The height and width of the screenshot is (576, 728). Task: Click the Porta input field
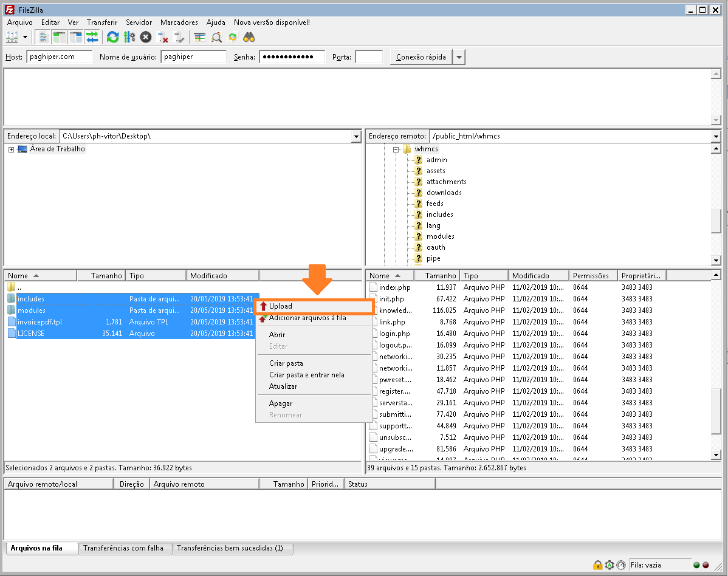[369, 57]
